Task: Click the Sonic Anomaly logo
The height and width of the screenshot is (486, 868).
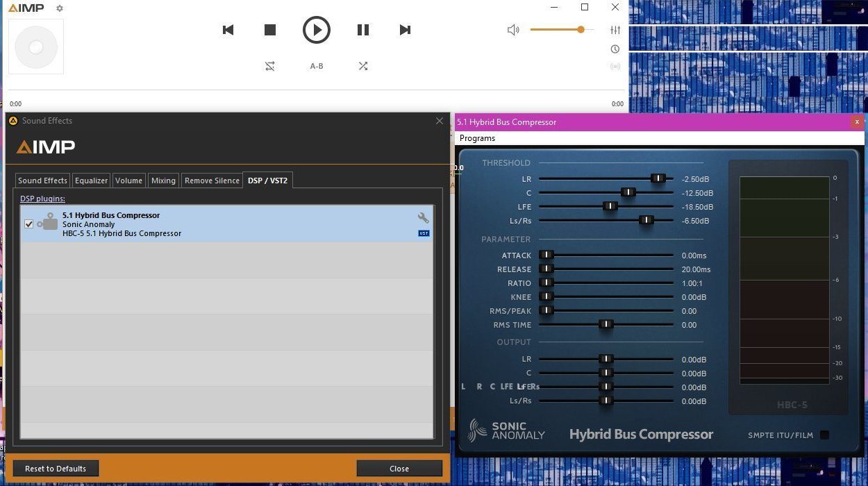Action: point(506,430)
